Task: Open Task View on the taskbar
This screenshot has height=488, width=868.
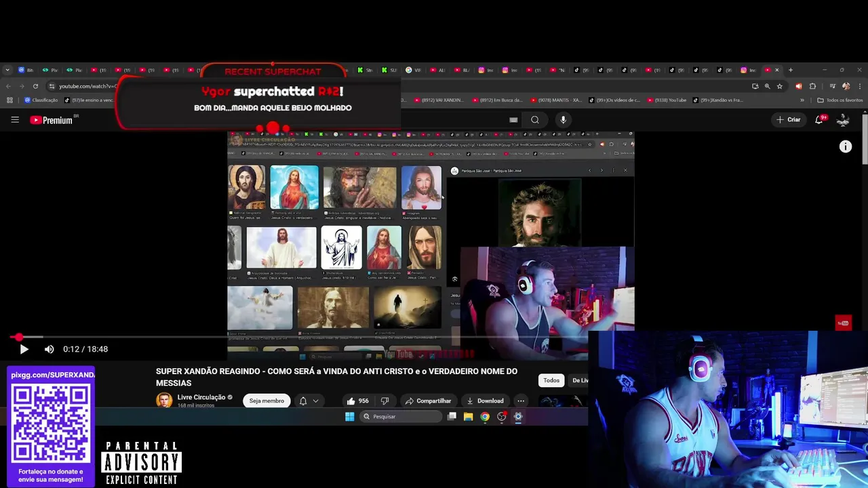Action: point(452,417)
